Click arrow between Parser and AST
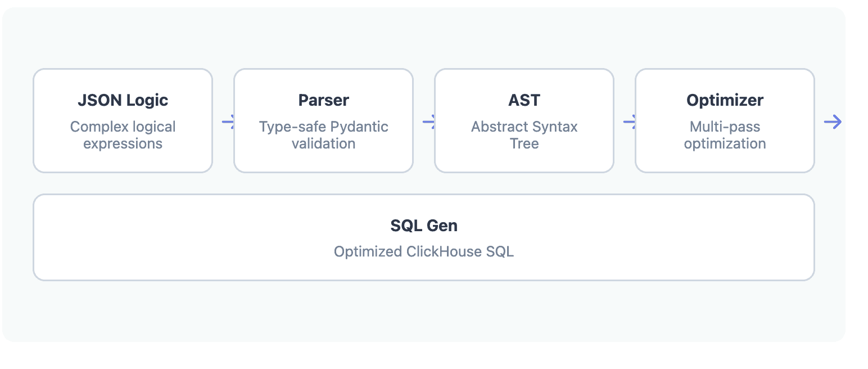Viewport: 868px width, 369px height. 428,121
